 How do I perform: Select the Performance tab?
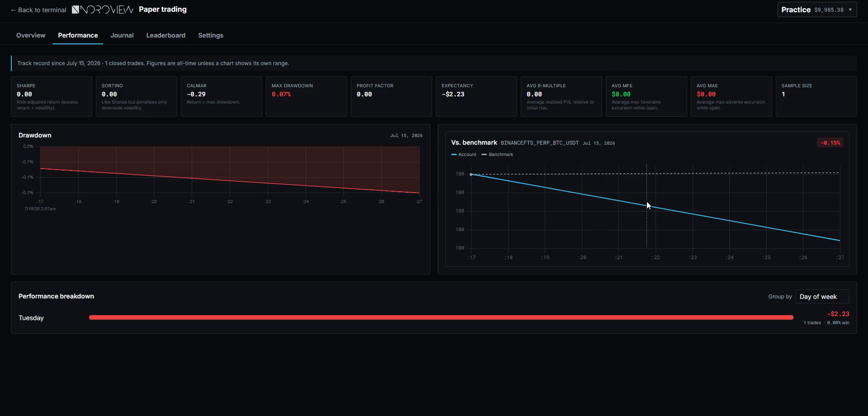pos(78,35)
